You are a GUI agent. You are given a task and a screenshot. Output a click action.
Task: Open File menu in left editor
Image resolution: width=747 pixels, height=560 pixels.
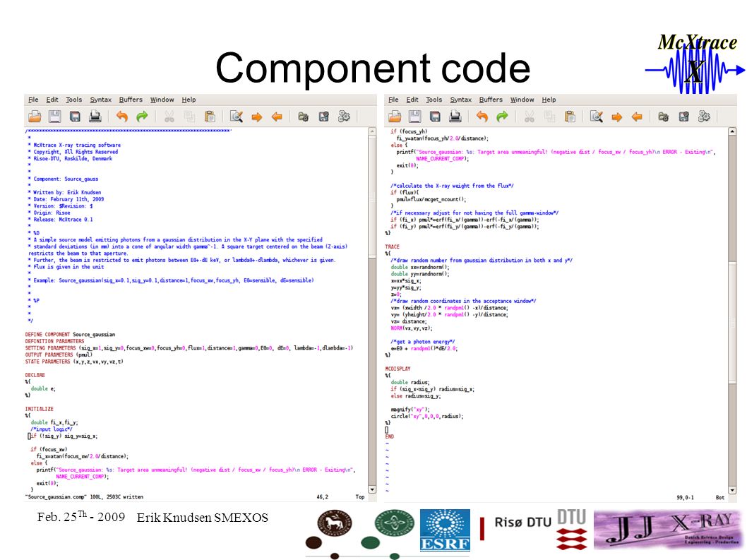coord(33,100)
